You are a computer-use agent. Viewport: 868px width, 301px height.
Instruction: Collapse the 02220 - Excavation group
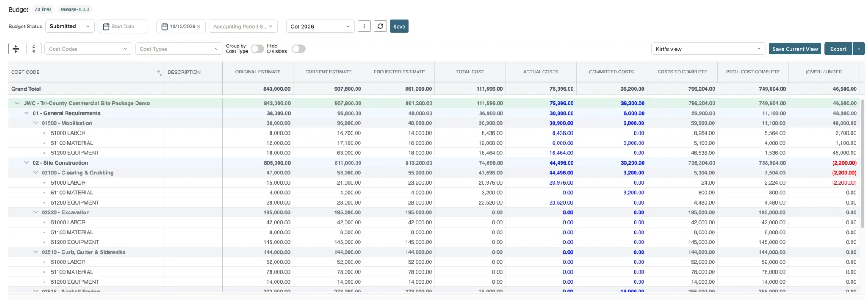pyautogui.click(x=36, y=212)
